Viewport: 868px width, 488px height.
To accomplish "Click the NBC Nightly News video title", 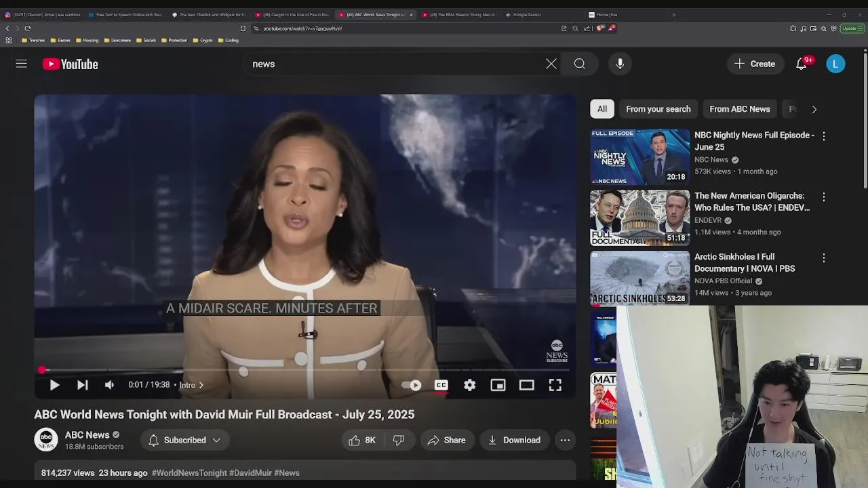I will click(754, 141).
